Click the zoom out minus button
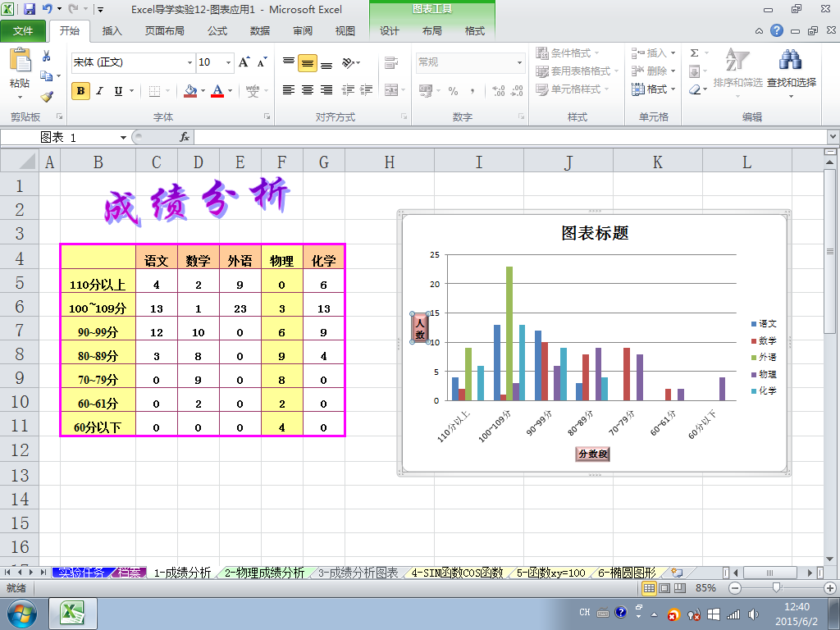Screen dimensions: 840x630 (735, 588)
